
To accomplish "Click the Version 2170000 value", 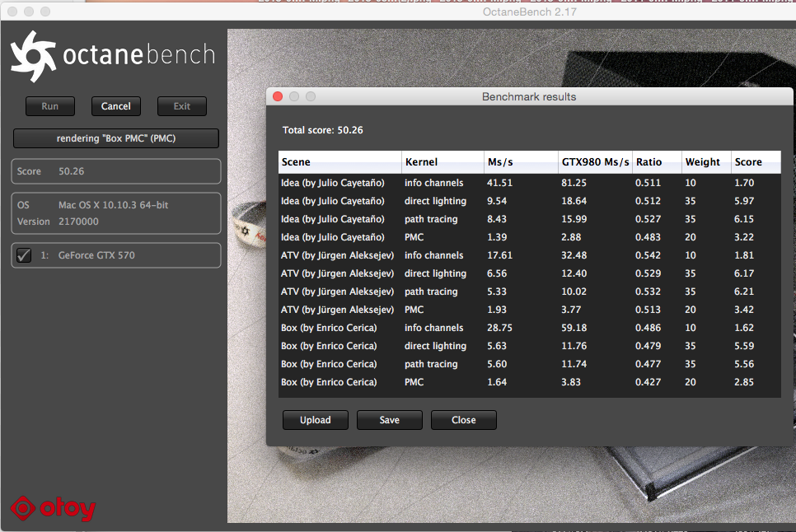I will pos(78,222).
